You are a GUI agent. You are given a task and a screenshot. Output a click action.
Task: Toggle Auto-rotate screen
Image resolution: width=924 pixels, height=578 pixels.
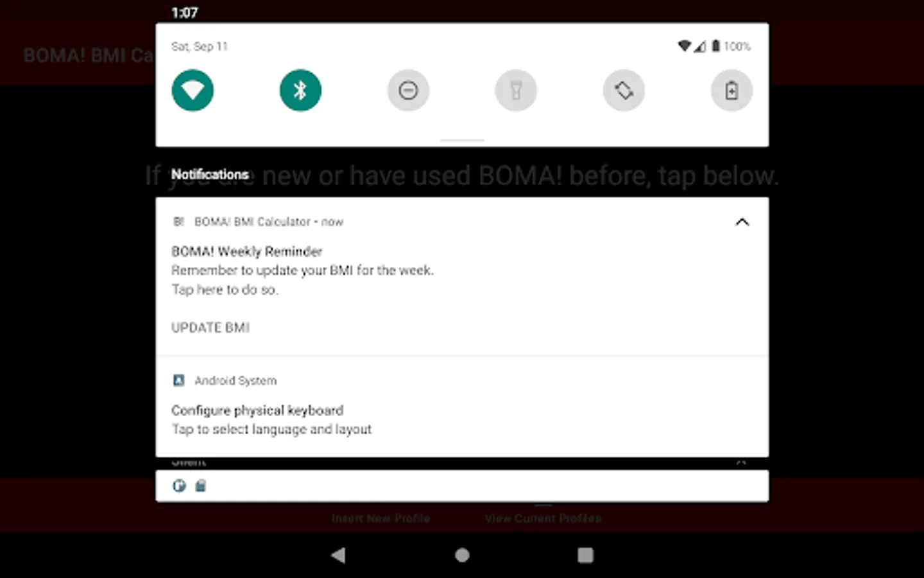point(624,90)
